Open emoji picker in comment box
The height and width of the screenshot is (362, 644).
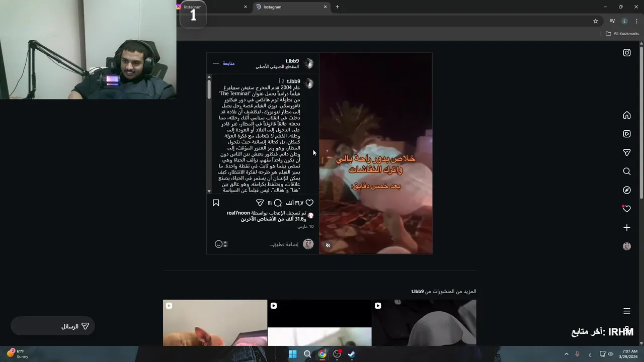[218, 244]
